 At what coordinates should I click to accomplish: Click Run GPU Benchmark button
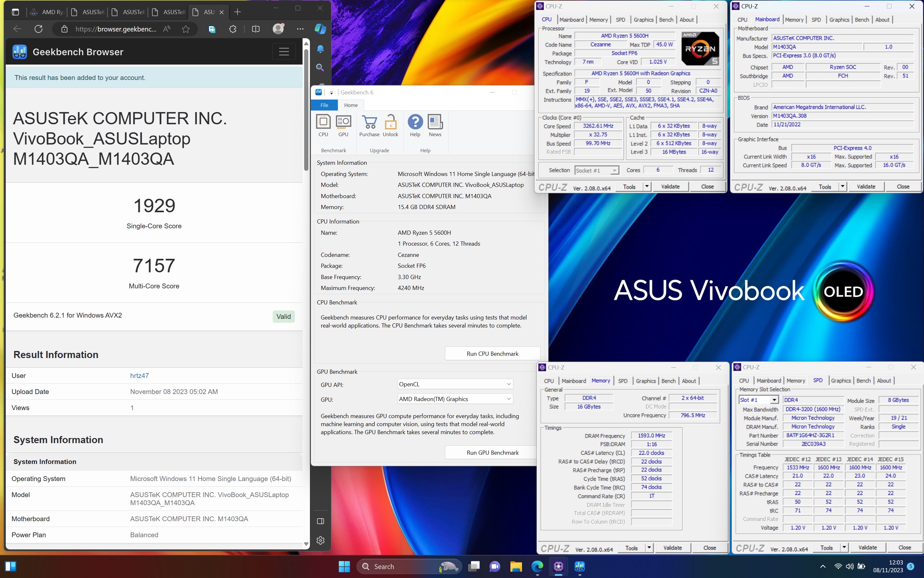click(x=492, y=453)
